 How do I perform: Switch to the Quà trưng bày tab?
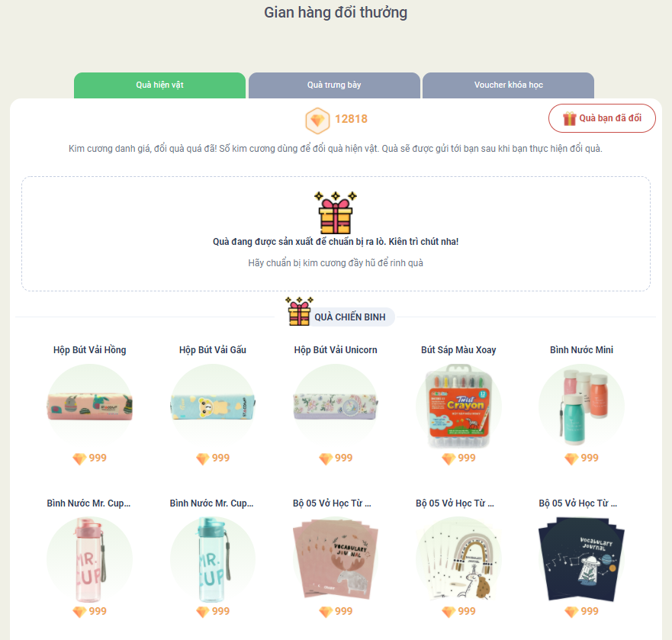[334, 85]
